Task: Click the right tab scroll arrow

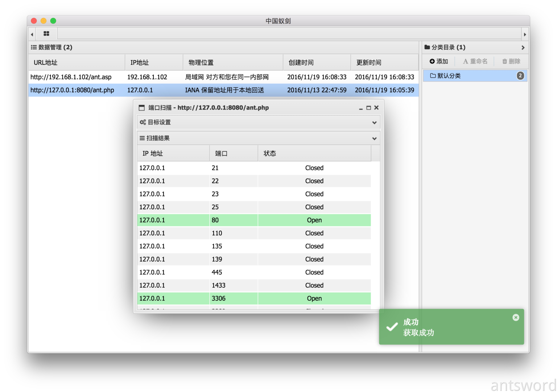Action: (x=525, y=34)
